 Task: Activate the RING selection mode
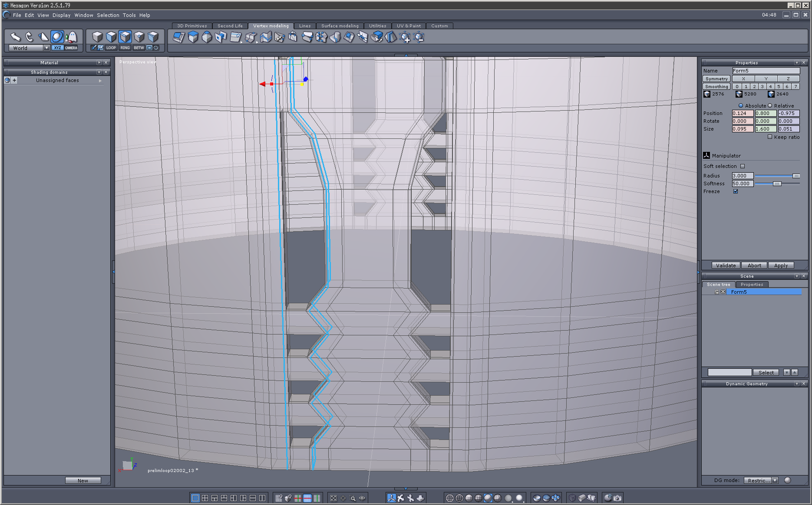[125, 48]
